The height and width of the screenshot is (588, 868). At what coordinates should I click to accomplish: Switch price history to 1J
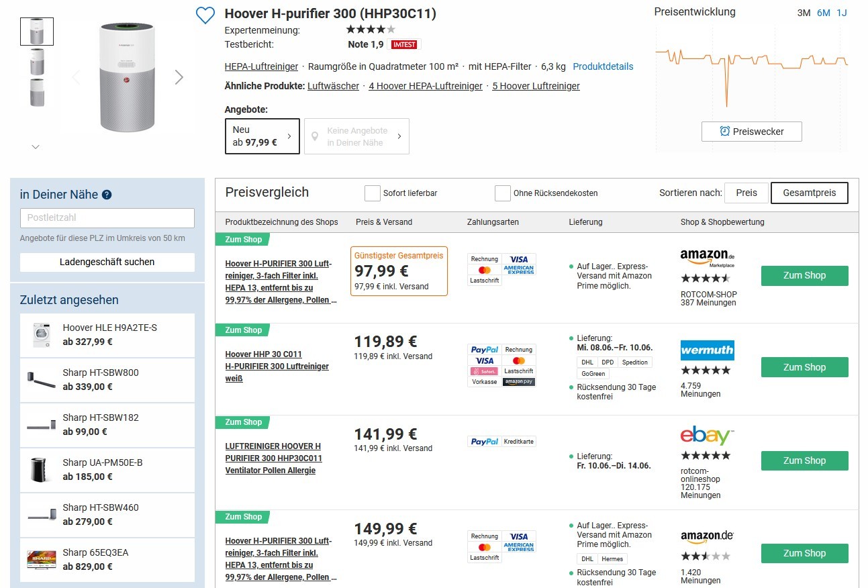click(842, 13)
